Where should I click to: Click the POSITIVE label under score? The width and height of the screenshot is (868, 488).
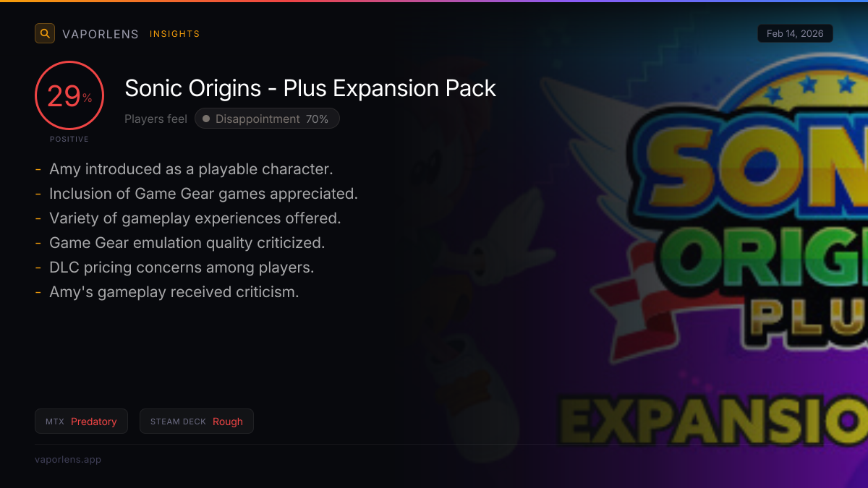pyautogui.click(x=69, y=139)
